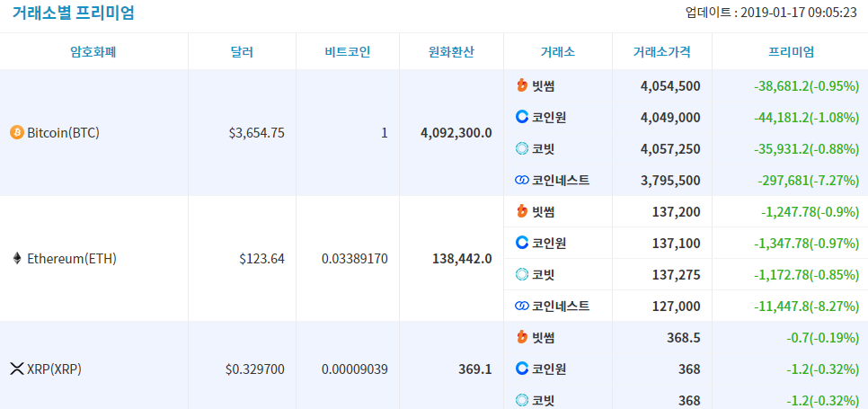This screenshot has width=868, height=409.
Task: Click 코빗 exchange name in Bitcoin rows
Action: pyautogui.click(x=544, y=149)
